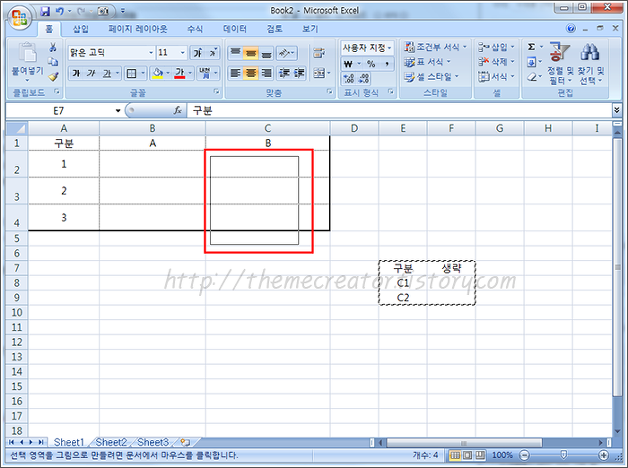Apply comma style format

pos(387,64)
